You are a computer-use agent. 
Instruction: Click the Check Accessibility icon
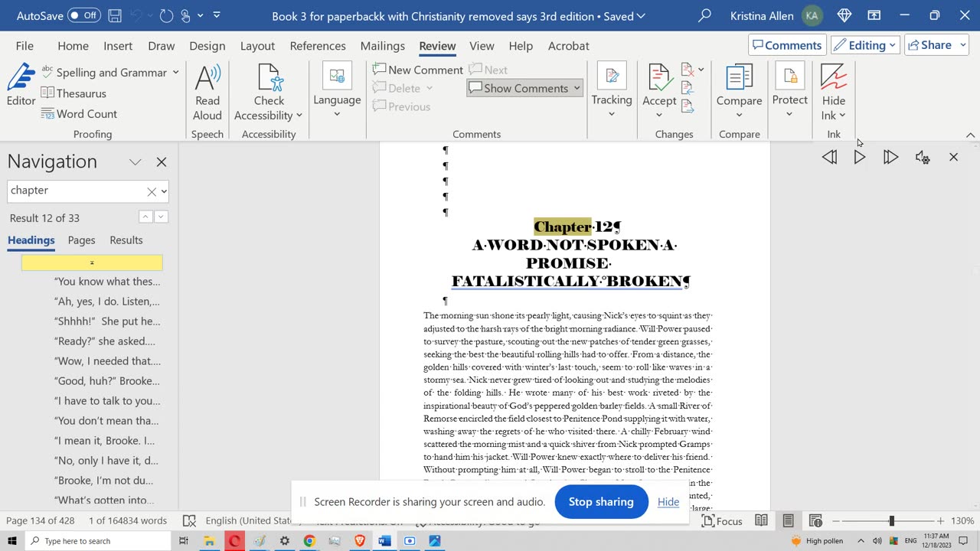tap(269, 78)
